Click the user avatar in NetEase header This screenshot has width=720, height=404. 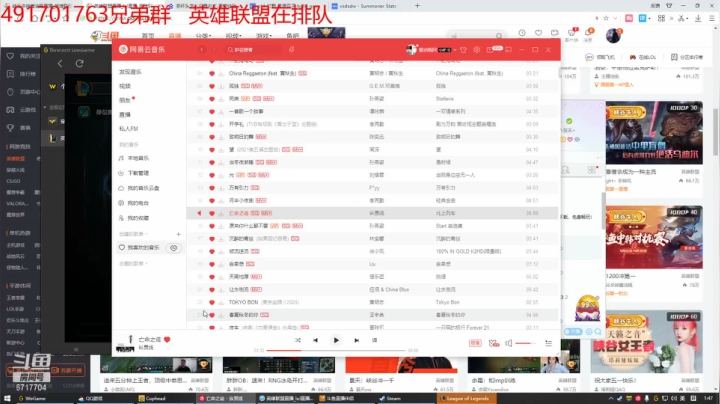click(x=411, y=50)
